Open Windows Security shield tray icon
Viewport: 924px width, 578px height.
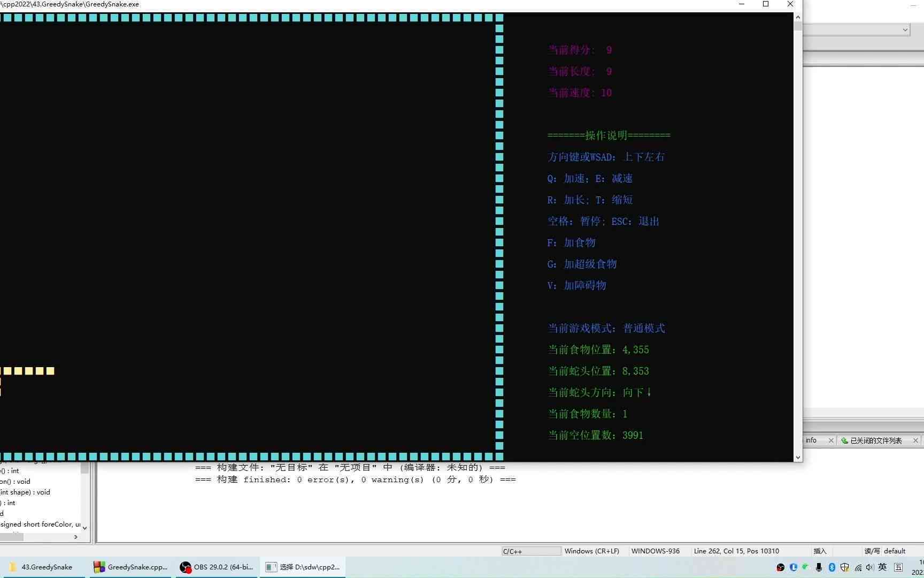(x=844, y=567)
